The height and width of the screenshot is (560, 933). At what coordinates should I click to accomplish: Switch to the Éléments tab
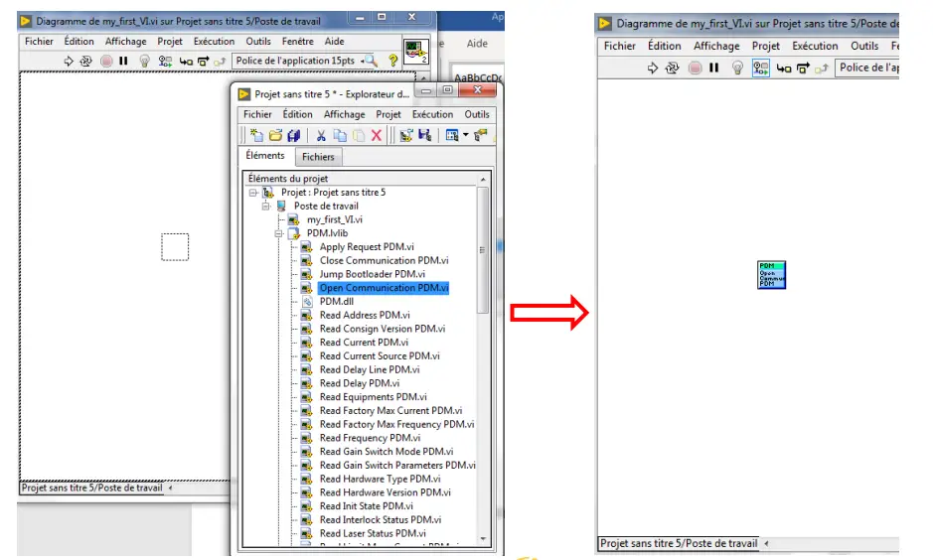264,155
